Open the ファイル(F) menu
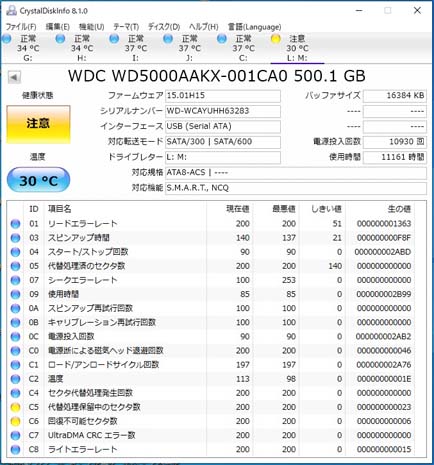Image resolution: width=434 pixels, height=465 pixels. pos(21,27)
